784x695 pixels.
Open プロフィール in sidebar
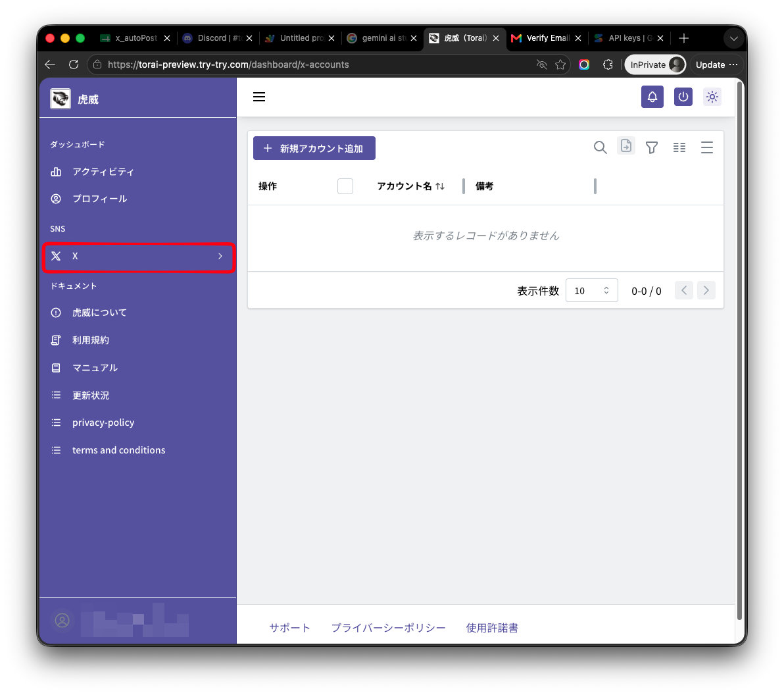click(x=138, y=199)
